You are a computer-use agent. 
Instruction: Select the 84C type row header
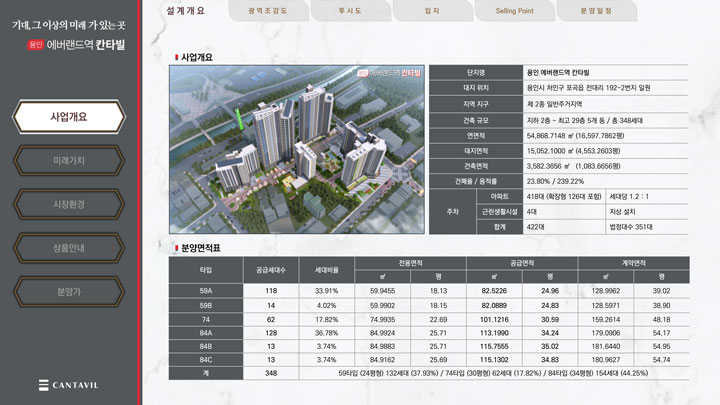(x=206, y=360)
